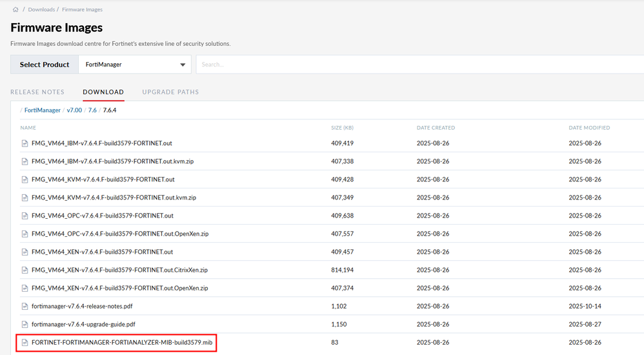Click file icon for FMG_VM64_OPC out.OpenXen.zip
The width and height of the screenshot is (644, 355).
[x=25, y=234]
